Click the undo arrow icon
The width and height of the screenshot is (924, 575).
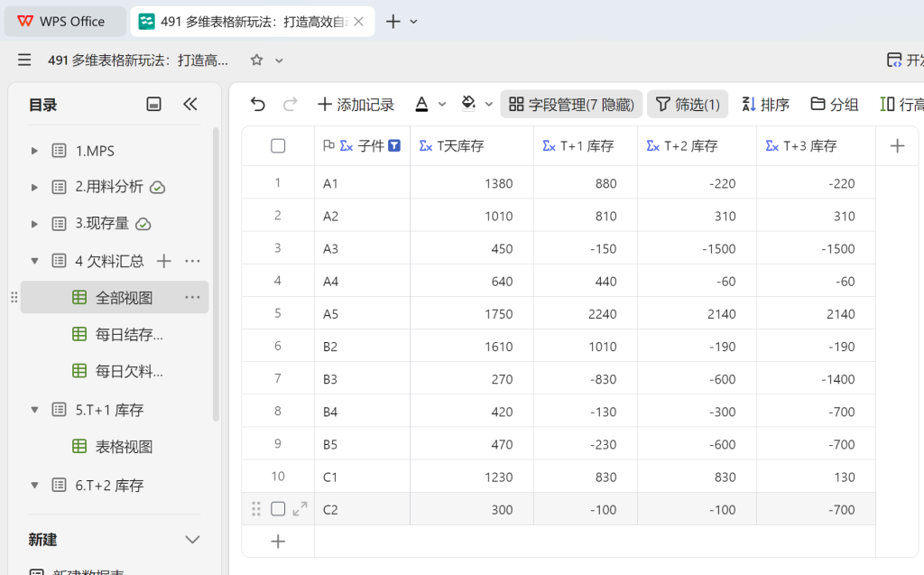point(257,105)
